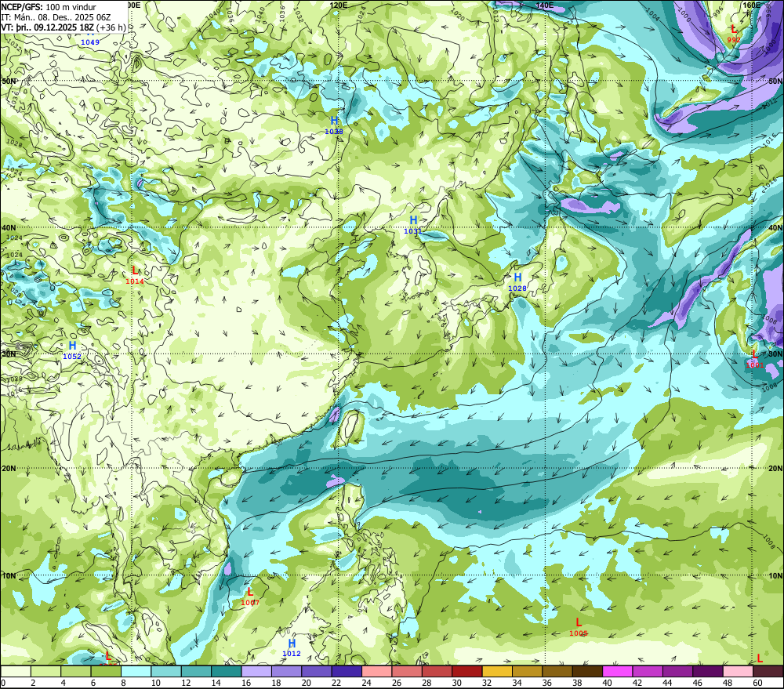Image resolution: width=784 pixels, height=689 pixels.
Task: Pick the pink 24–26 legend swatch
Action: pyautogui.click(x=377, y=671)
